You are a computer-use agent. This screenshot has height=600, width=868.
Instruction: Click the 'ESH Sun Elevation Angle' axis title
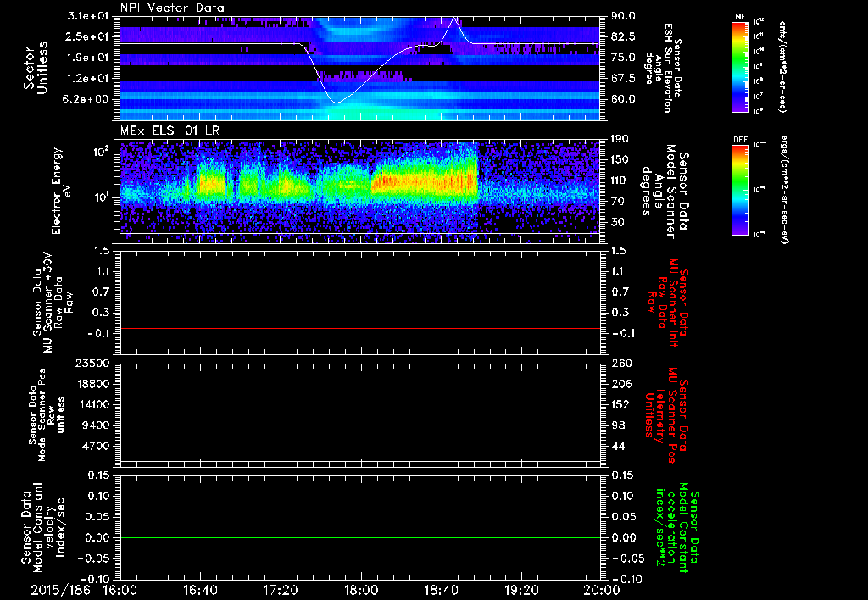663,68
